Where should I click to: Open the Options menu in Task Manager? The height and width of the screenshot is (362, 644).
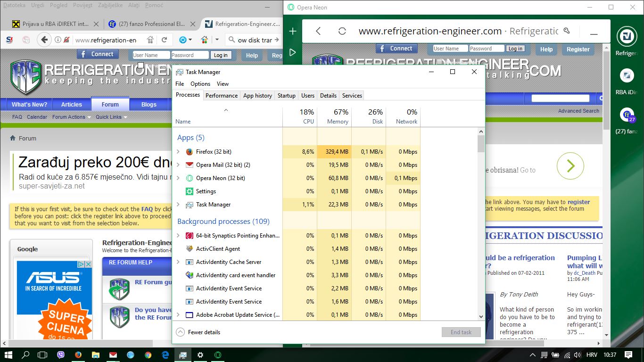tap(200, 84)
